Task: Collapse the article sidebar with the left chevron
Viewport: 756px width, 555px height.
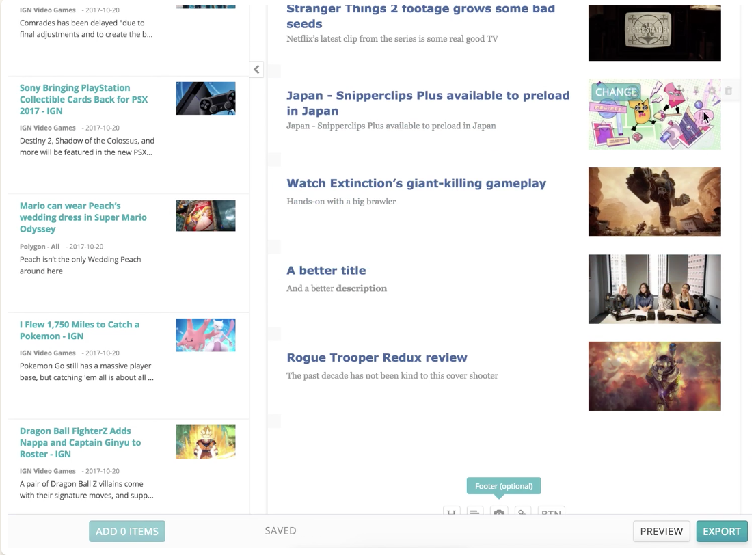Action: pos(256,70)
